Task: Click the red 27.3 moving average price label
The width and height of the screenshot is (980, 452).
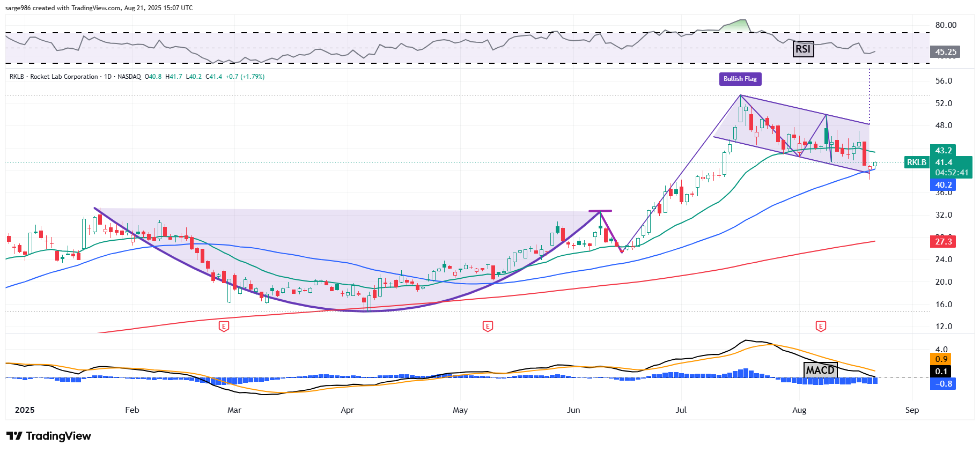Action: pyautogui.click(x=943, y=242)
